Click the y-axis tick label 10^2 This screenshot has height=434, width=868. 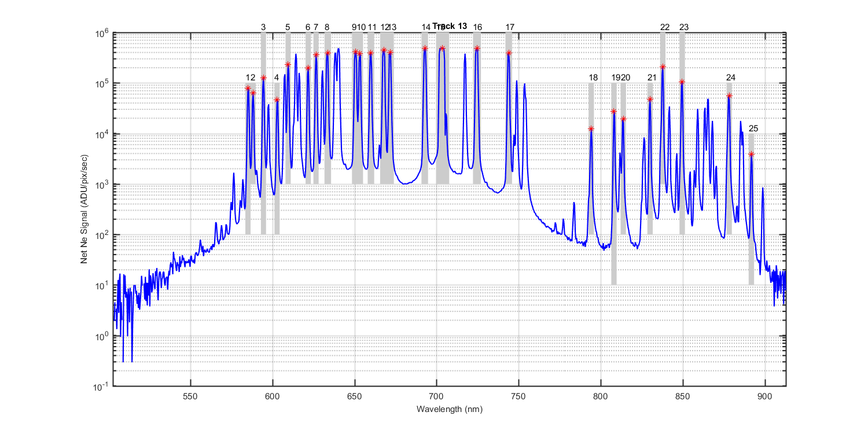(x=103, y=234)
